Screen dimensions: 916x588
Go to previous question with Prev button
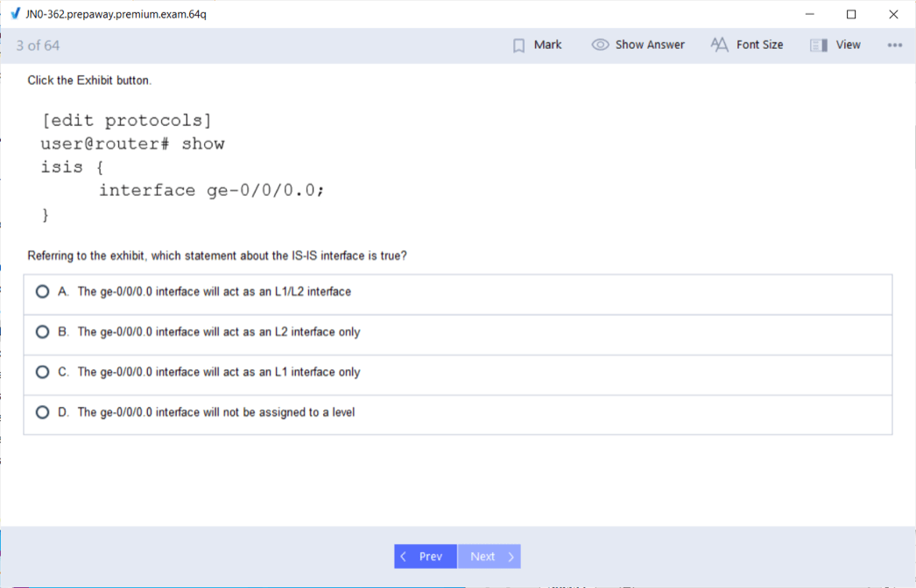426,556
